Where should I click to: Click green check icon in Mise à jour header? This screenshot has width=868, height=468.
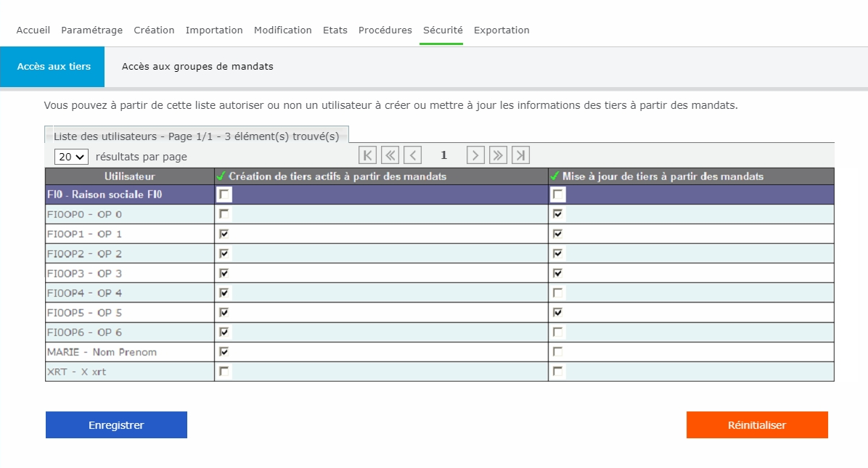[555, 176]
